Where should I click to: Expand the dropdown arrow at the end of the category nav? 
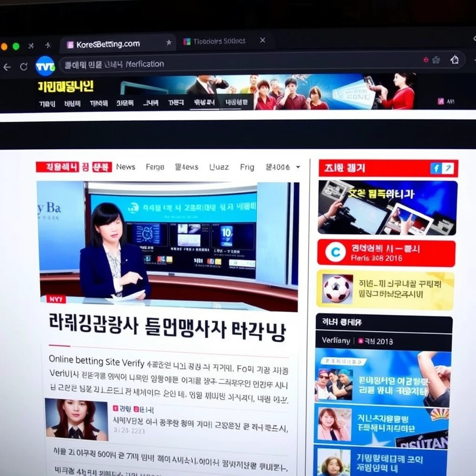point(298,167)
